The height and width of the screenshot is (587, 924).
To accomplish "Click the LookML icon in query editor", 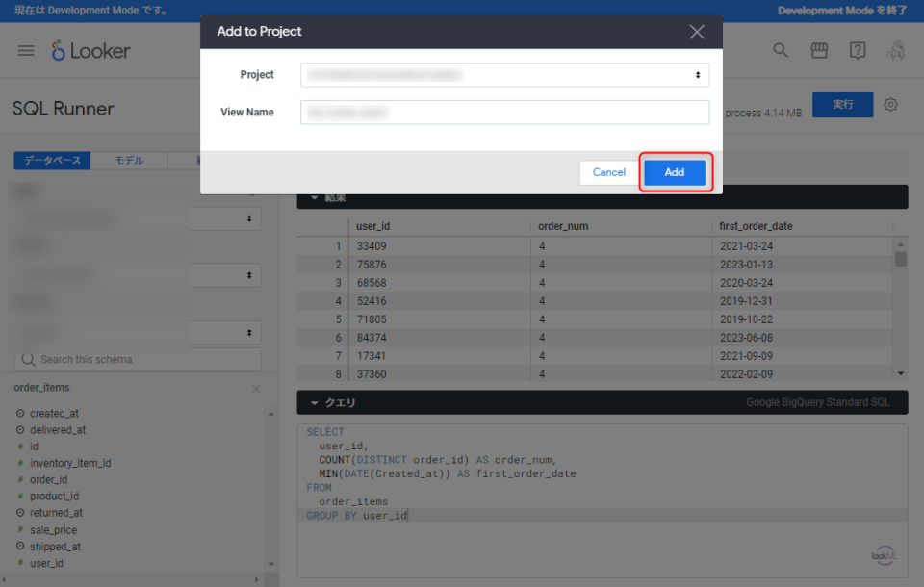I will pos(882,556).
